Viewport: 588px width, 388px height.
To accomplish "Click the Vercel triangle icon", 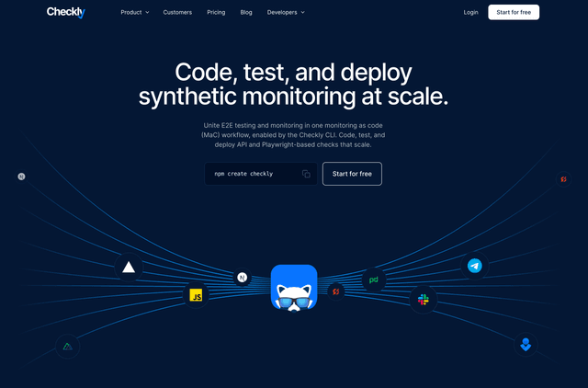I will pos(129,268).
